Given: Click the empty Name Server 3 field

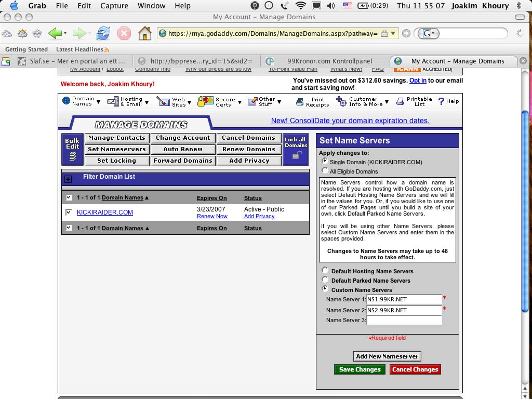Looking at the screenshot, I should coord(404,320).
